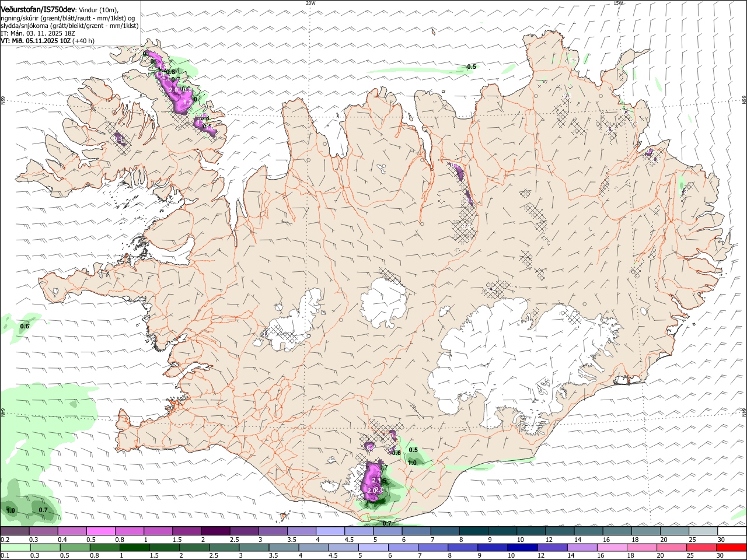Click the (+40 h) forecast offset text
Image resolution: width=747 pixels, height=560 pixels.
click(x=84, y=41)
